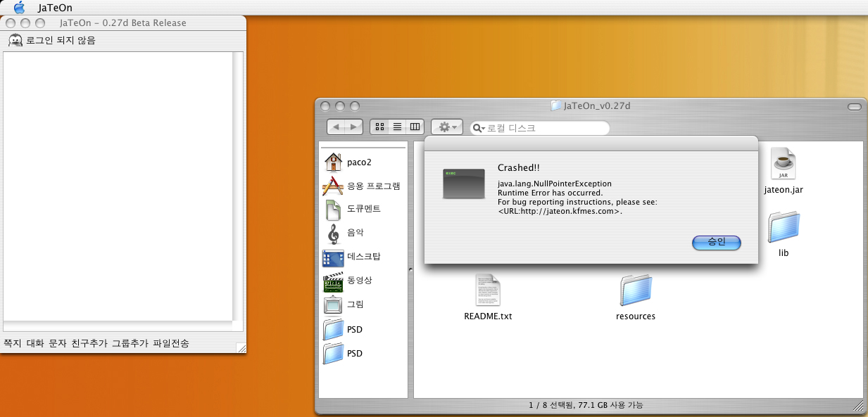Open 응용 프로그램 in the Finder sidebar
Image resolution: width=868 pixels, height=417 pixels.
point(362,186)
